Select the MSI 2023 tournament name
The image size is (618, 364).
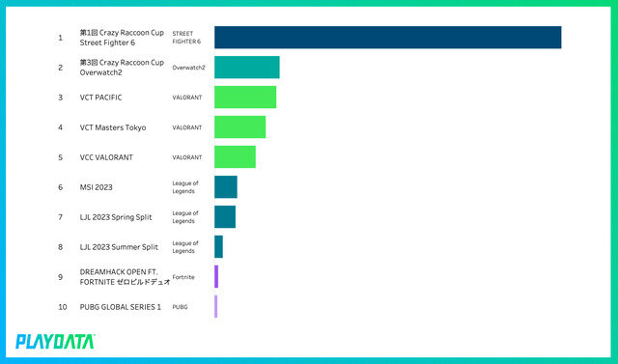(x=97, y=187)
